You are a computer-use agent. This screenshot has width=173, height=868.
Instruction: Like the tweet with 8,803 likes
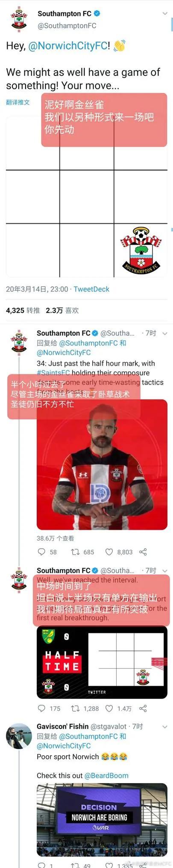point(109,552)
